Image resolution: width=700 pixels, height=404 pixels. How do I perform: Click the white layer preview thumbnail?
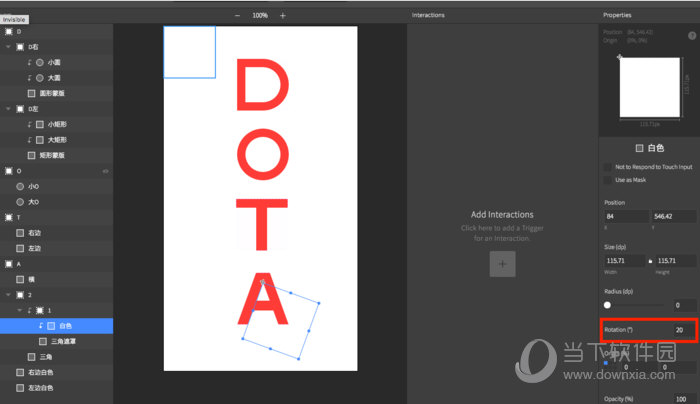(650, 87)
